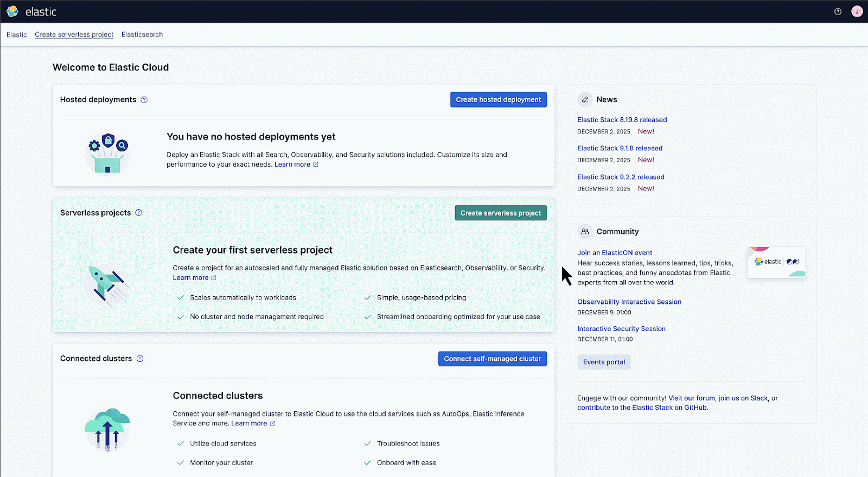The height and width of the screenshot is (477, 868).
Task: Open Elastic Stack 8.19.8 released news
Action: (x=622, y=120)
